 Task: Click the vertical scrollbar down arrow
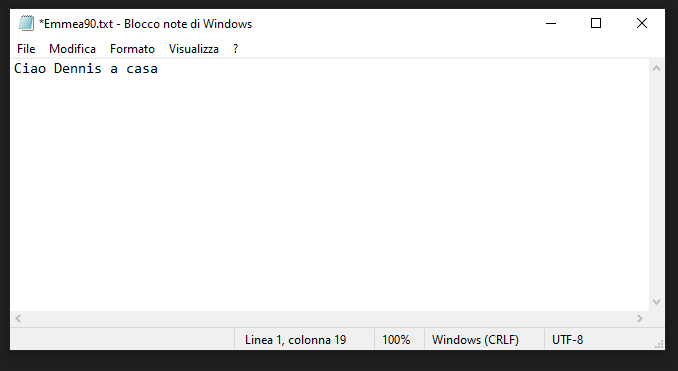click(x=656, y=302)
